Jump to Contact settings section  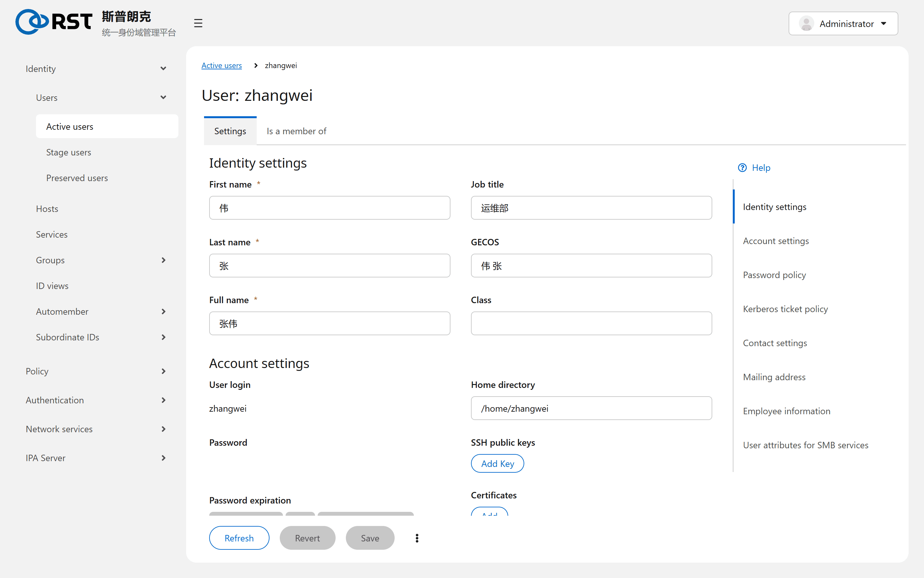[x=775, y=343]
